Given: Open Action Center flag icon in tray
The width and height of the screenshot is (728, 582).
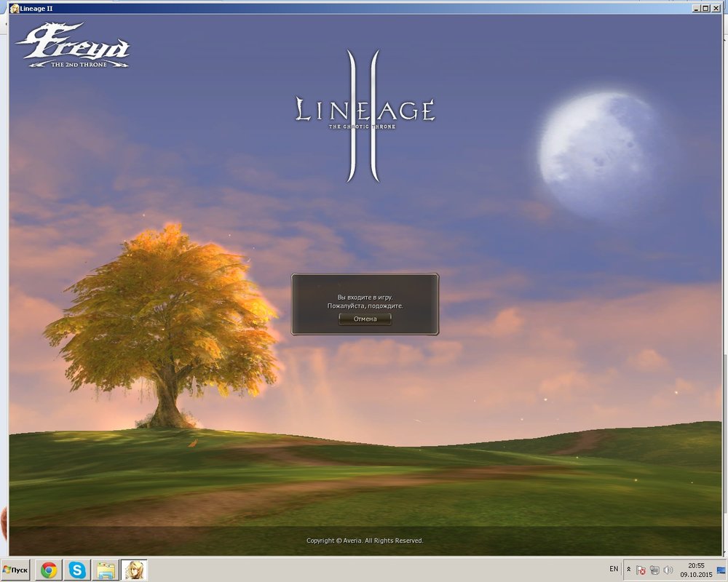Looking at the screenshot, I should tap(641, 570).
